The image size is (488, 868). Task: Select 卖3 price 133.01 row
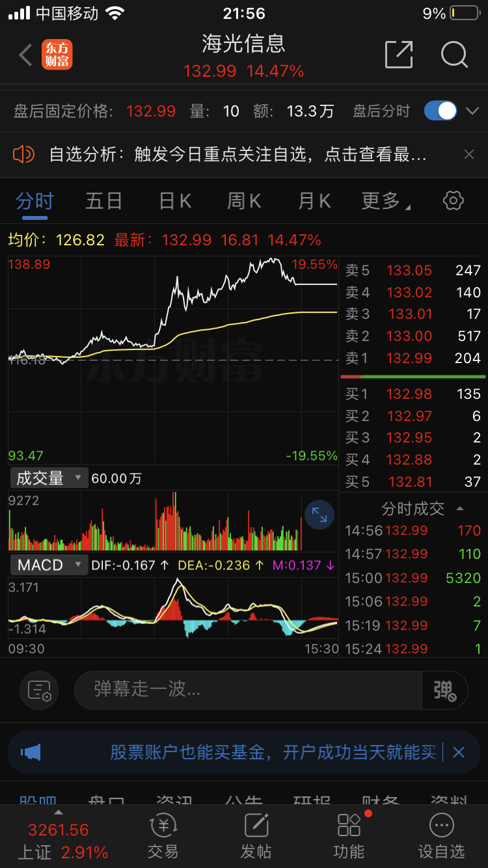point(413,314)
